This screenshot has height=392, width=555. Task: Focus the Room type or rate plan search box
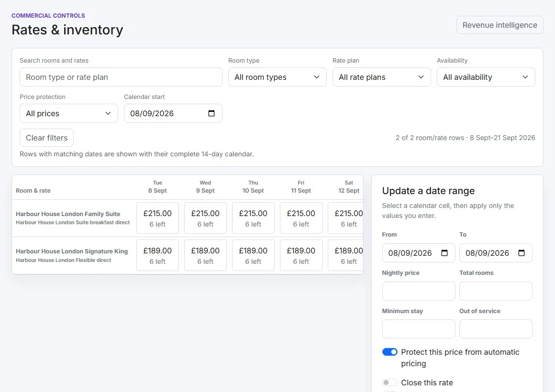point(121,77)
